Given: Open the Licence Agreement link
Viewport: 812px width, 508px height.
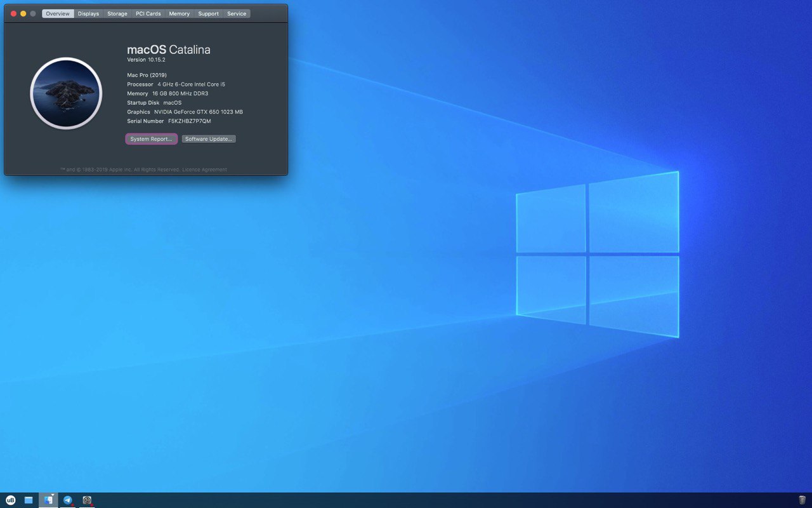Looking at the screenshot, I should [x=204, y=170].
